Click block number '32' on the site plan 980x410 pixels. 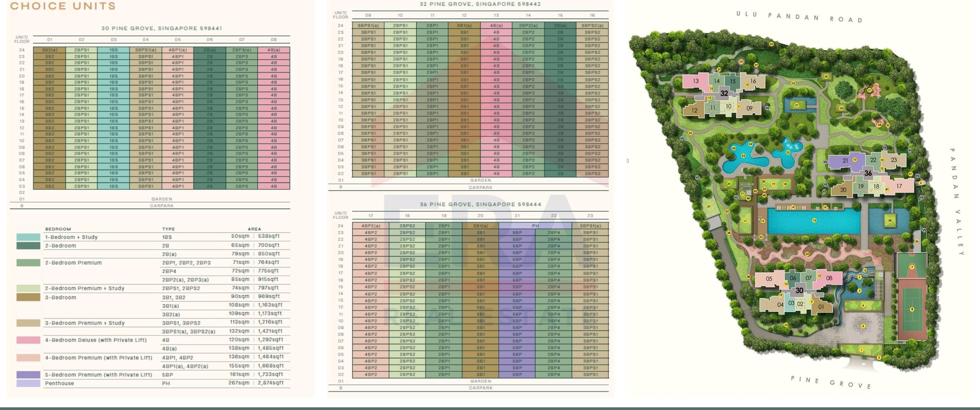point(724,93)
